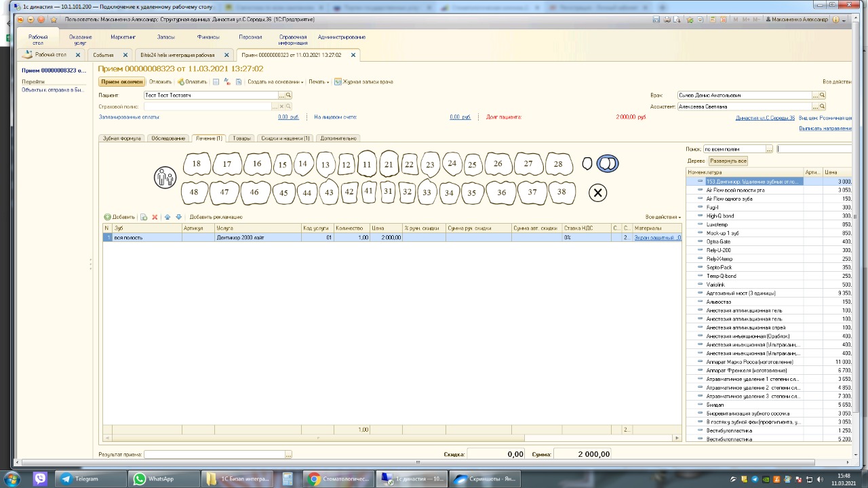Screen dimensions: 868x488
Task: Open the Скидки и наценки tab
Action: (x=285, y=138)
